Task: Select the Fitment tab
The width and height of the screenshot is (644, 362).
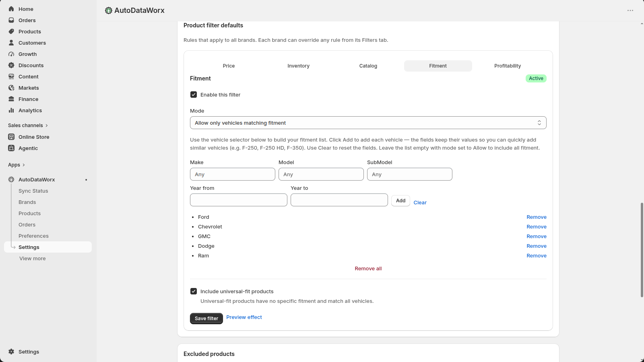Action: coord(438,66)
